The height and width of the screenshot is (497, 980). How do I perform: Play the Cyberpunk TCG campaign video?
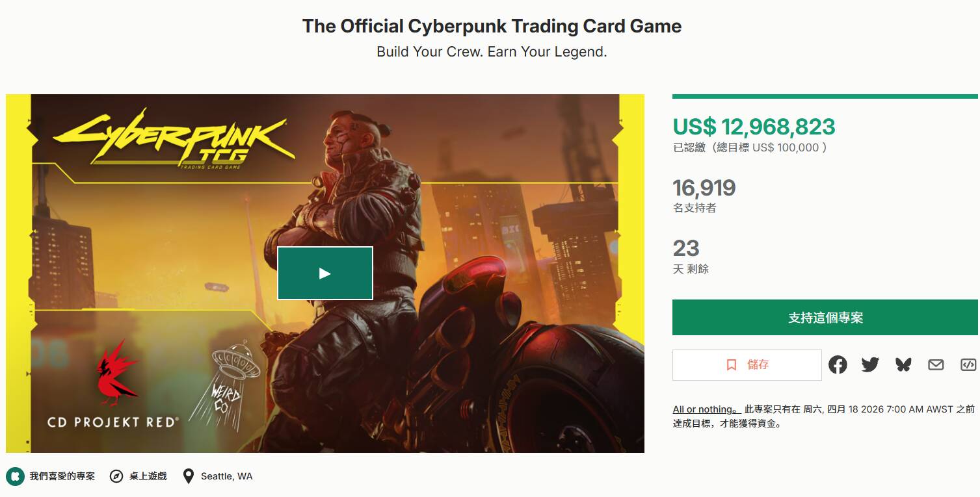pyautogui.click(x=325, y=274)
